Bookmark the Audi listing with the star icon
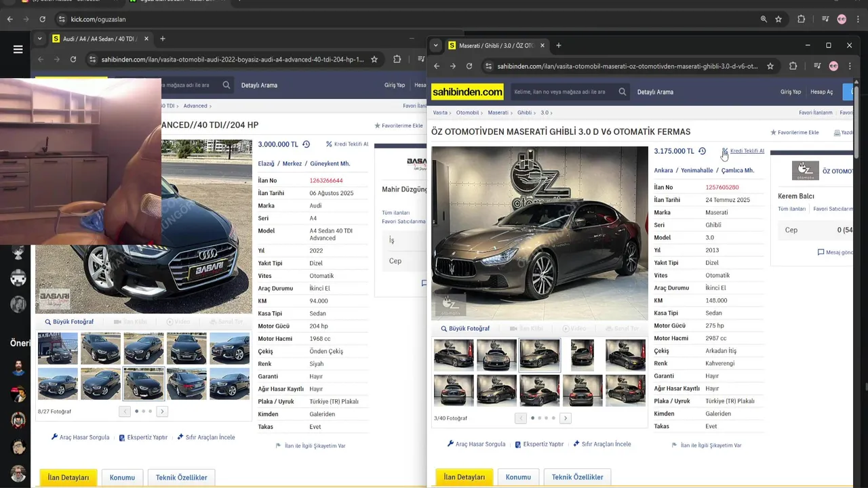The image size is (868, 488). click(x=374, y=59)
